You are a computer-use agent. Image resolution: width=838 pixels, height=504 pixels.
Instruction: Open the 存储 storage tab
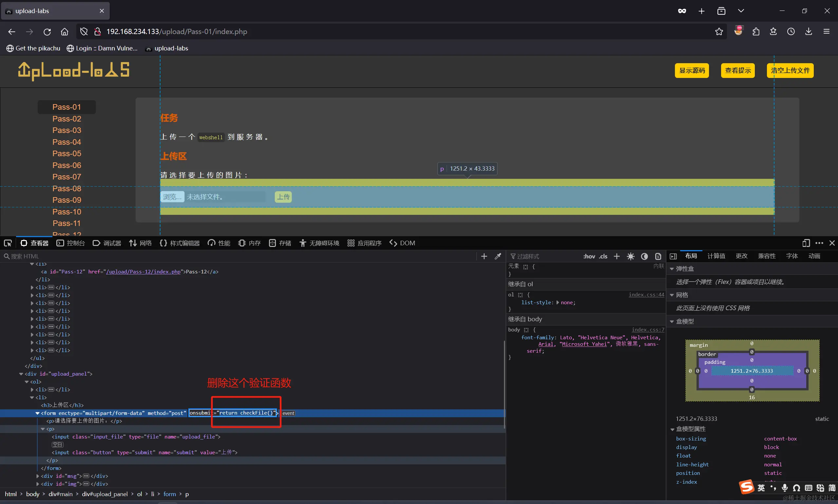point(280,243)
